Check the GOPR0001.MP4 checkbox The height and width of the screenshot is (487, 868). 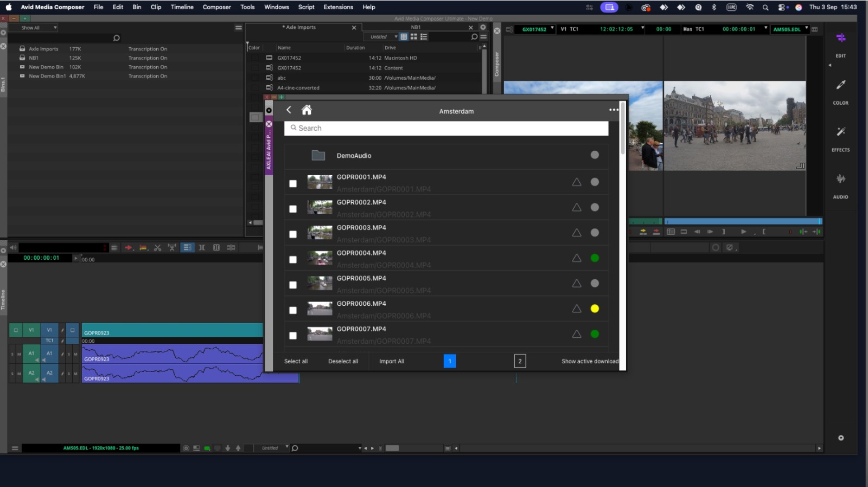293,184
